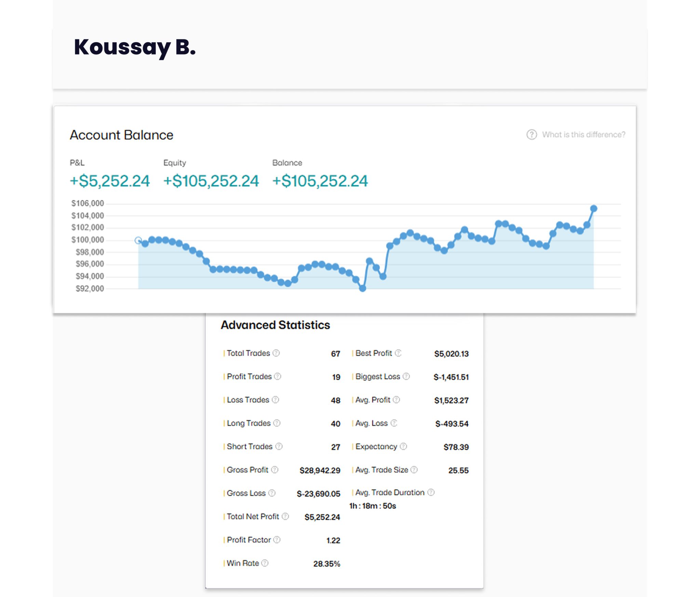Click help icon beside Profit Factor
This screenshot has height=597, width=700.
pyautogui.click(x=277, y=540)
